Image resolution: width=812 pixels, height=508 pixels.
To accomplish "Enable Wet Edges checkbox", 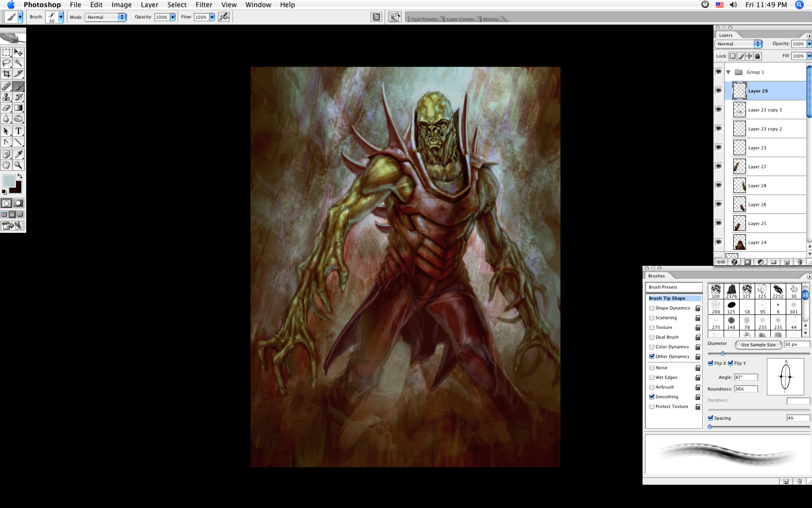I will pos(652,377).
